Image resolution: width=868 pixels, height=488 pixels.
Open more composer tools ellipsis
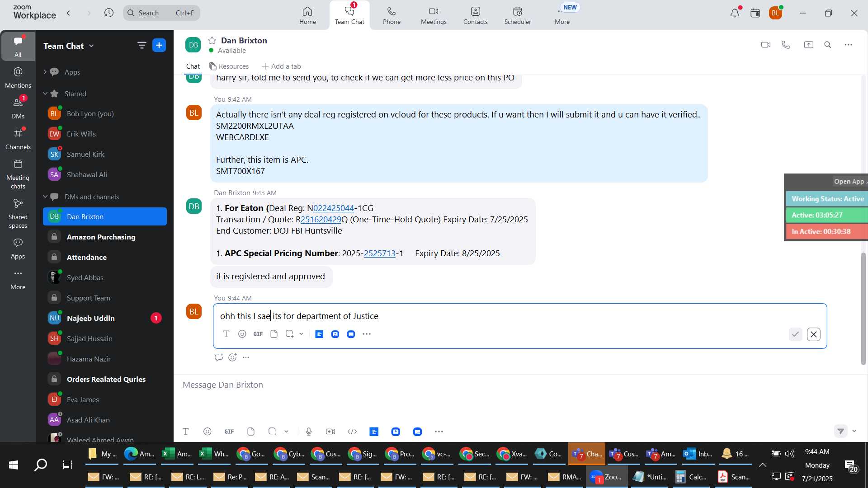point(439,432)
